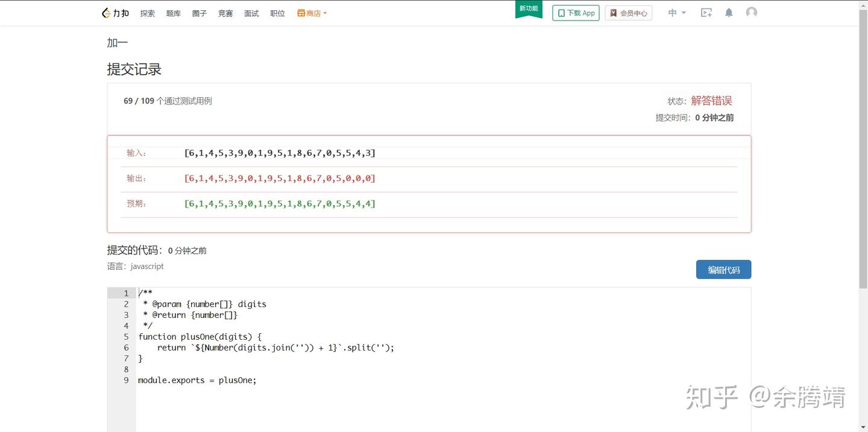This screenshot has width=868, height=432.
Task: Open the playground terminal icon
Action: point(706,13)
